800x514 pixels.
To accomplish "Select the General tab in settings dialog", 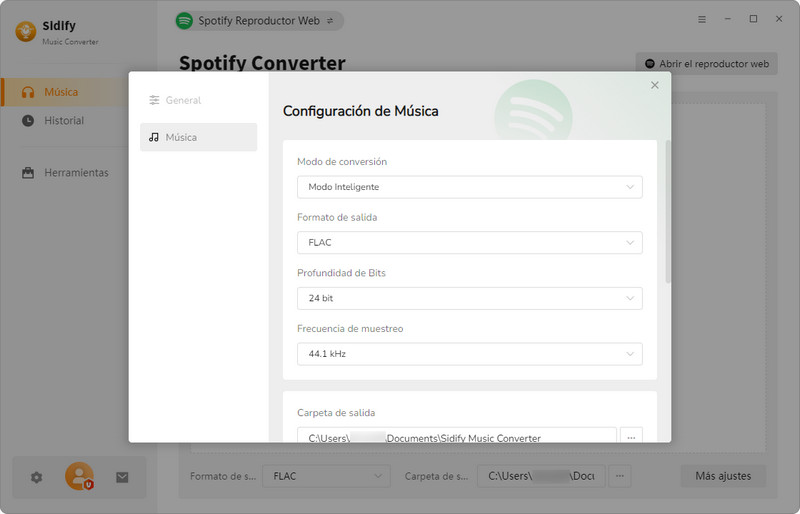I will (x=198, y=100).
